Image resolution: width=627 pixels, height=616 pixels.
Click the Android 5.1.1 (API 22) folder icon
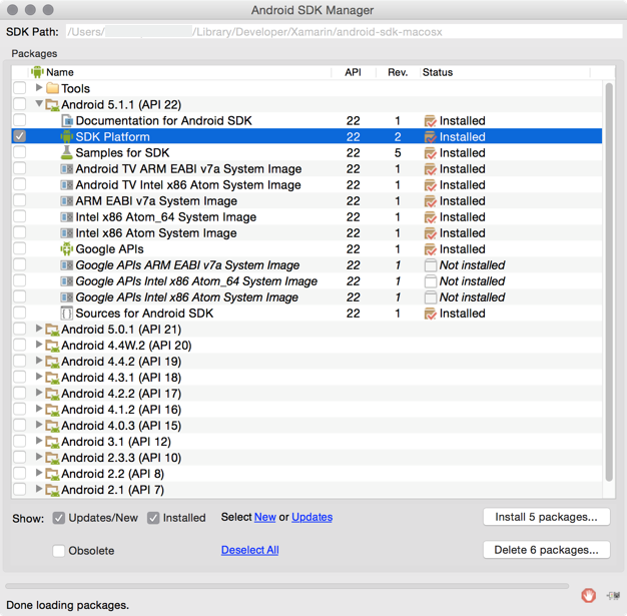click(x=52, y=105)
